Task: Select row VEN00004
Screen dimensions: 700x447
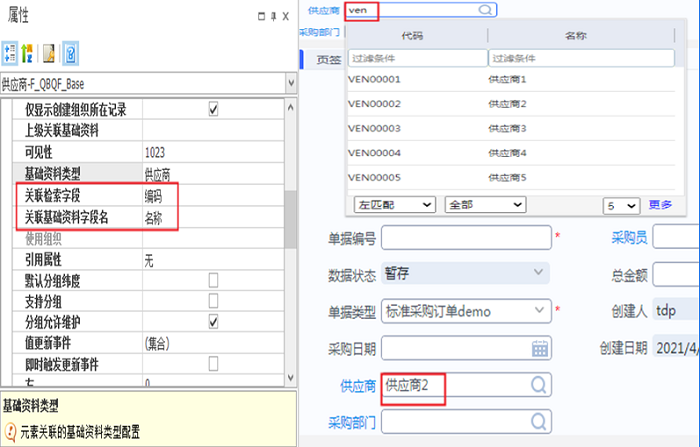Action: (x=511, y=153)
